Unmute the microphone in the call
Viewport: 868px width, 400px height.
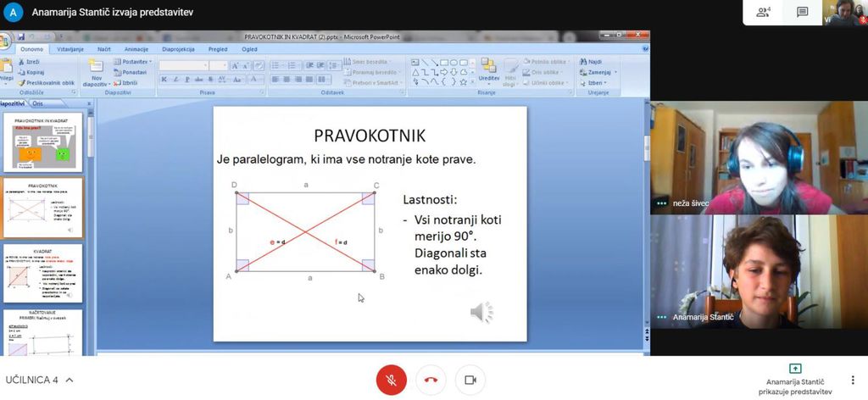pyautogui.click(x=391, y=380)
